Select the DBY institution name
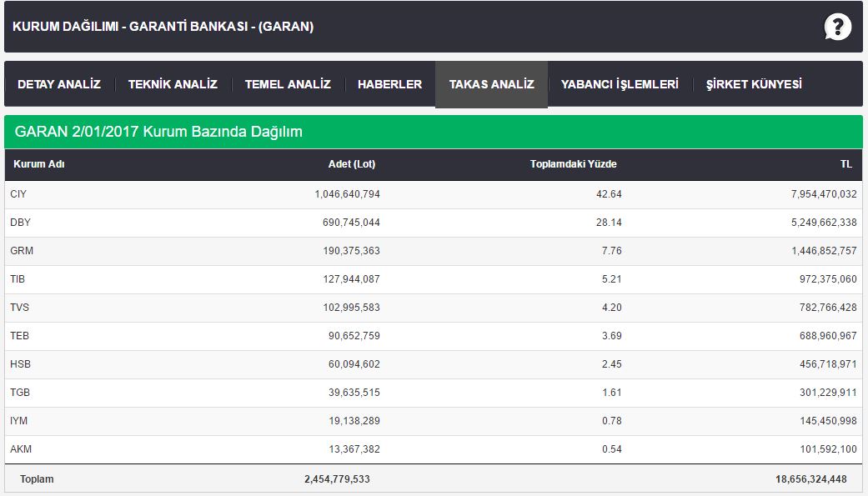The height and width of the screenshot is (496, 868). (x=21, y=223)
